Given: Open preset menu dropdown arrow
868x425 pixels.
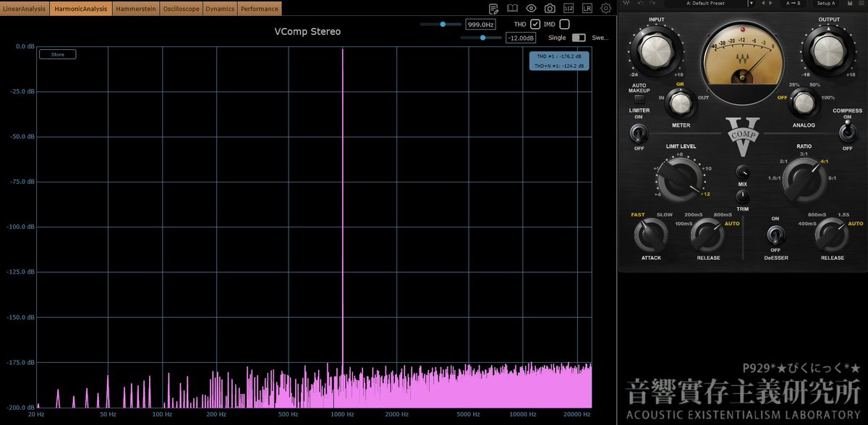Looking at the screenshot, I should coord(752,3).
